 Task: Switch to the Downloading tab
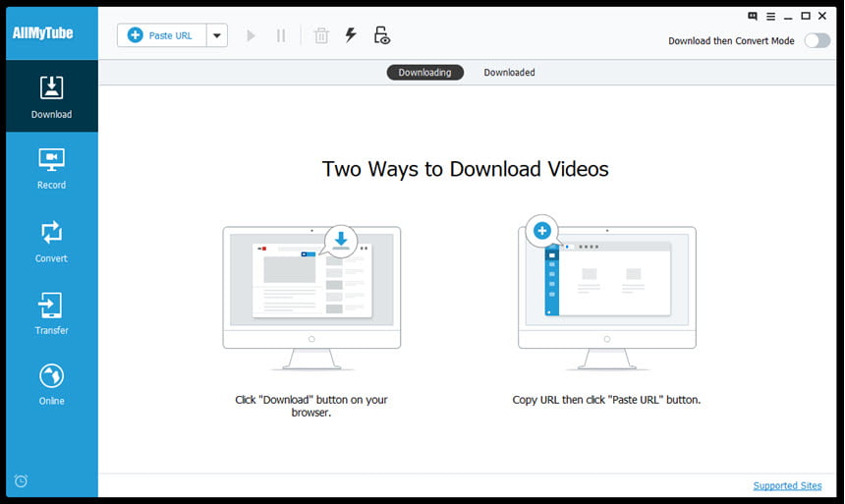click(425, 73)
